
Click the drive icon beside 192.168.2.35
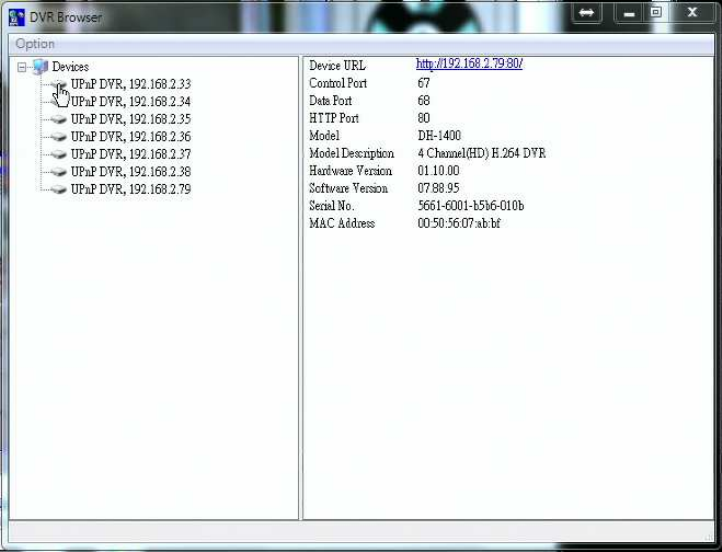(58, 119)
